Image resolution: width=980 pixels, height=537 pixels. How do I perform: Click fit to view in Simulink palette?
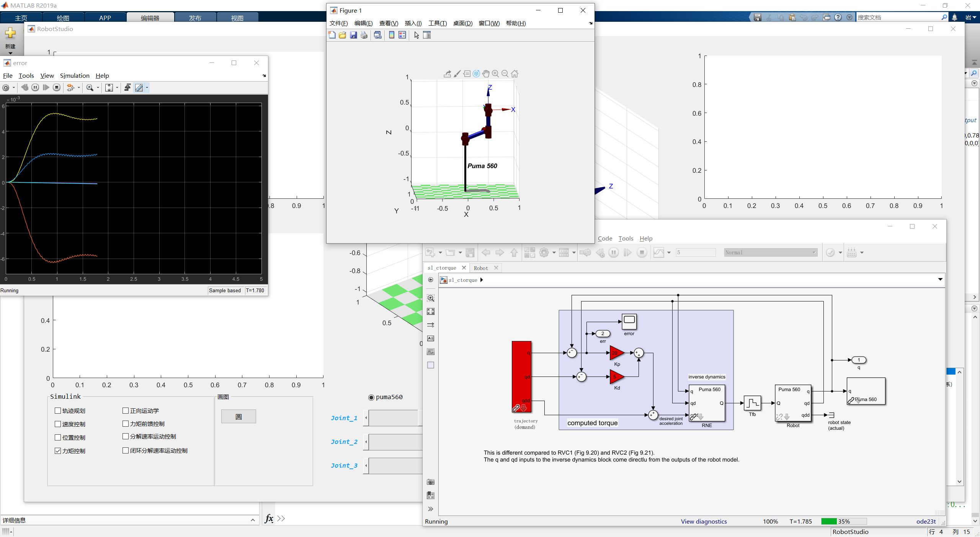pos(431,311)
